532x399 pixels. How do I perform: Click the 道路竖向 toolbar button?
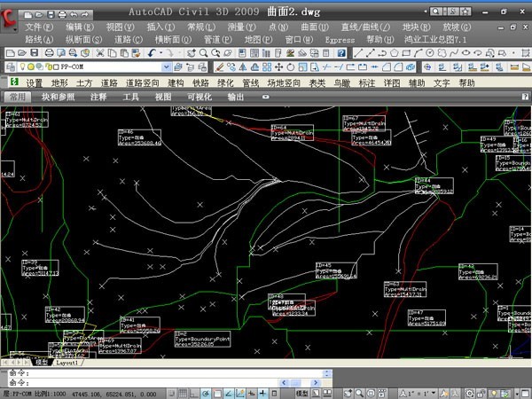[x=141, y=82]
